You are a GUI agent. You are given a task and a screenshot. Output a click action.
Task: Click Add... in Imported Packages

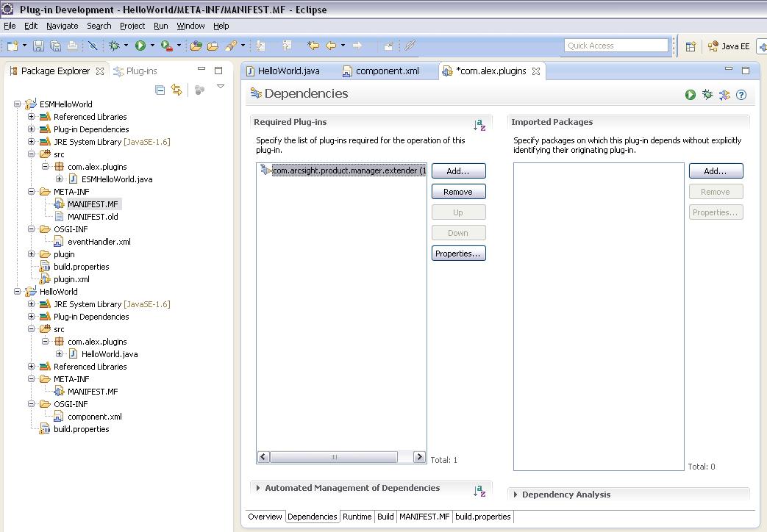click(x=716, y=171)
